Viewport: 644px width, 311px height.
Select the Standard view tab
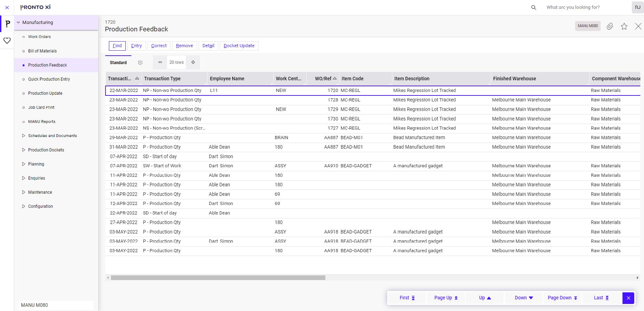pos(118,63)
